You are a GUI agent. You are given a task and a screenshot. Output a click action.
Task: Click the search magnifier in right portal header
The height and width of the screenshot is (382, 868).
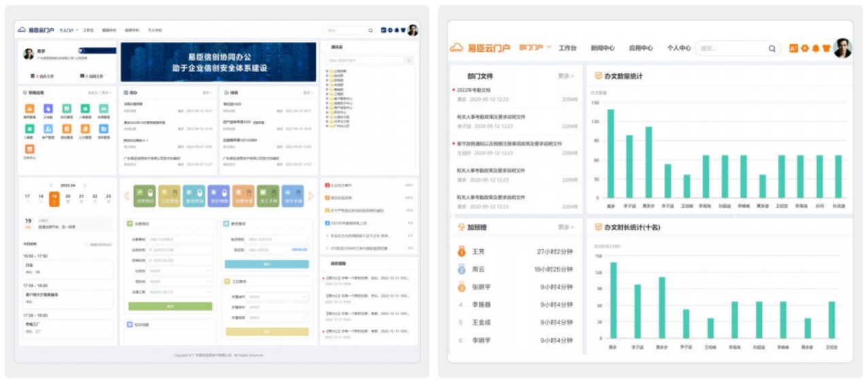(x=772, y=48)
